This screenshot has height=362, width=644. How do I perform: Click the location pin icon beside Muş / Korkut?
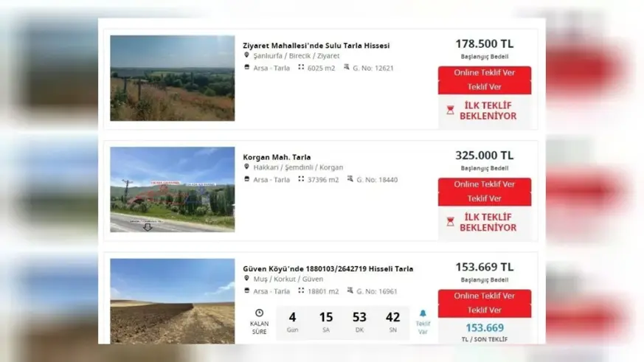point(246,278)
